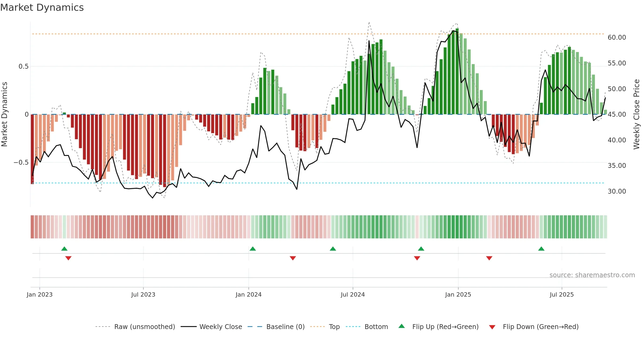
Task: Click the orange dotted Top threshold line
Action: pyautogui.click(x=318, y=34)
